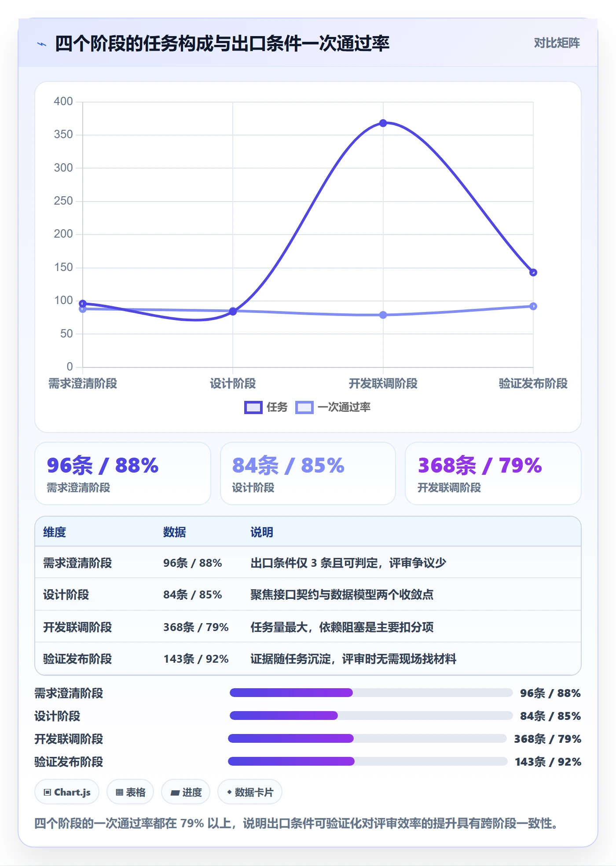
Task: Click the 400 y-axis tick label
Action: [x=63, y=101]
